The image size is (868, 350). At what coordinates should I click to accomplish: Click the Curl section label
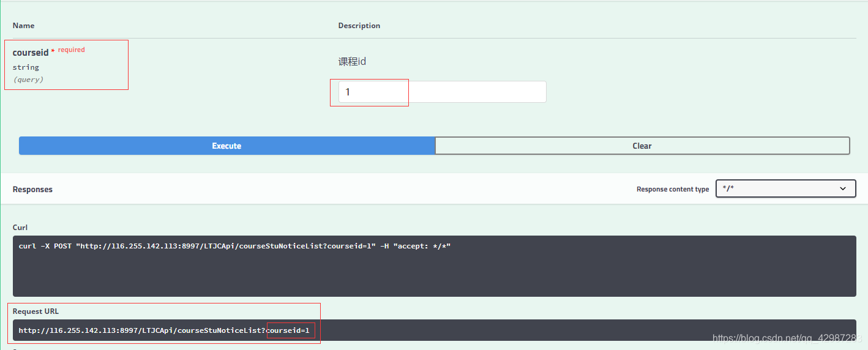click(x=20, y=228)
